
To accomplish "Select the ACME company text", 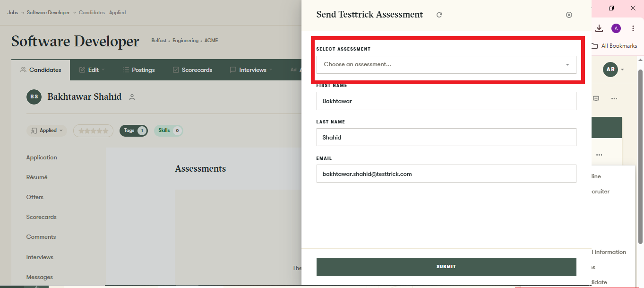I will [211, 41].
